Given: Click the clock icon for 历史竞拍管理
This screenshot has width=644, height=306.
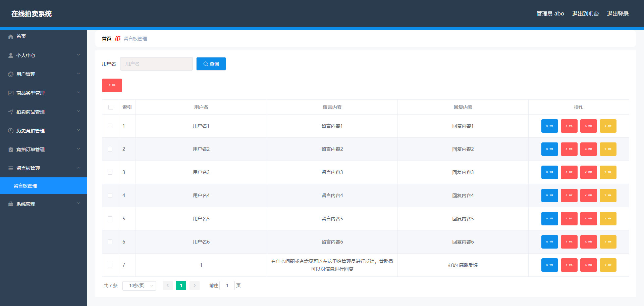Looking at the screenshot, I should click(11, 131).
